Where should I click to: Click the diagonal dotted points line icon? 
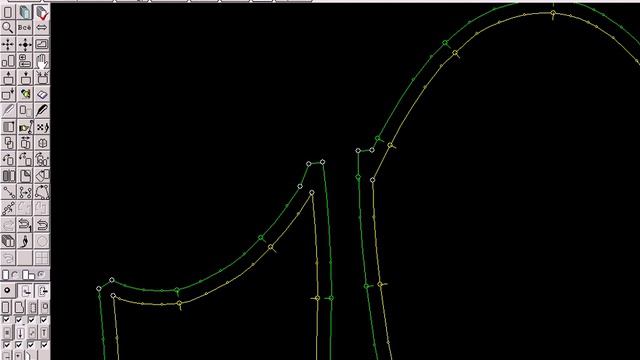tap(8, 209)
